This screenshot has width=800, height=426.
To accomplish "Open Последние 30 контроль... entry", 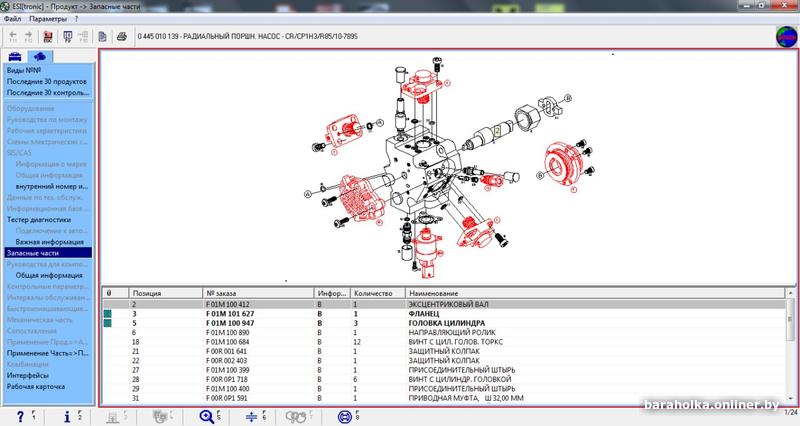I will [48, 93].
